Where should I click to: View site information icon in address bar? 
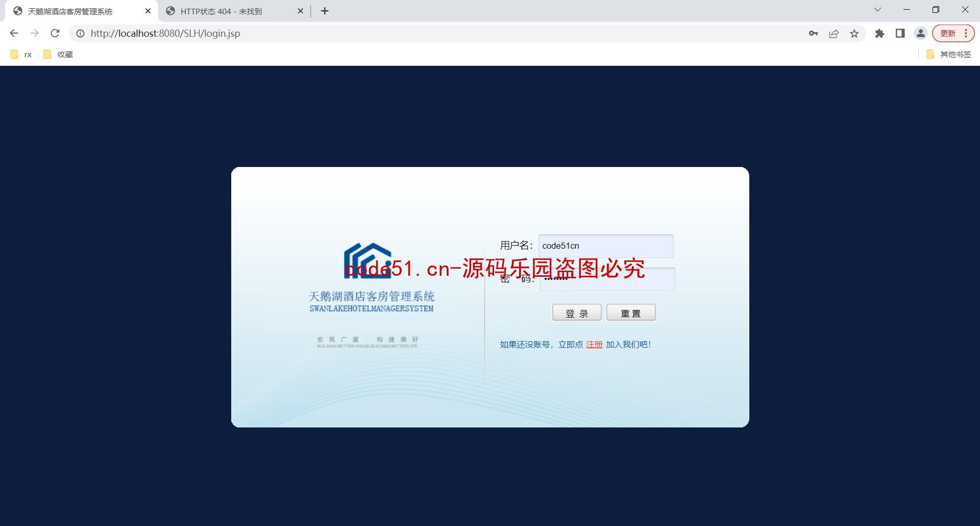[x=80, y=33]
